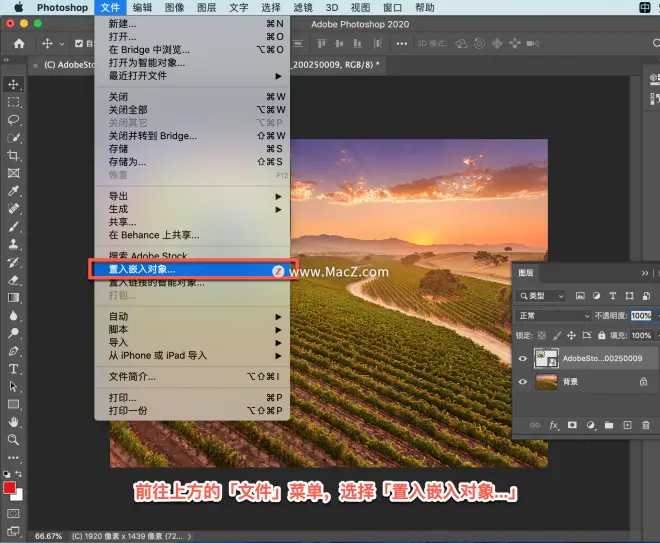Click the trash icon to delete layer
This screenshot has height=543, width=660.
point(646,425)
